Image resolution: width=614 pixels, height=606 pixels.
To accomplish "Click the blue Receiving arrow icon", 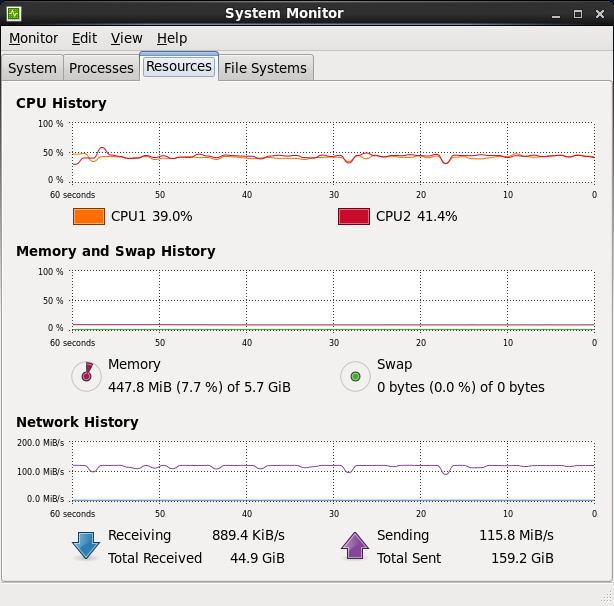I will coord(86,545).
